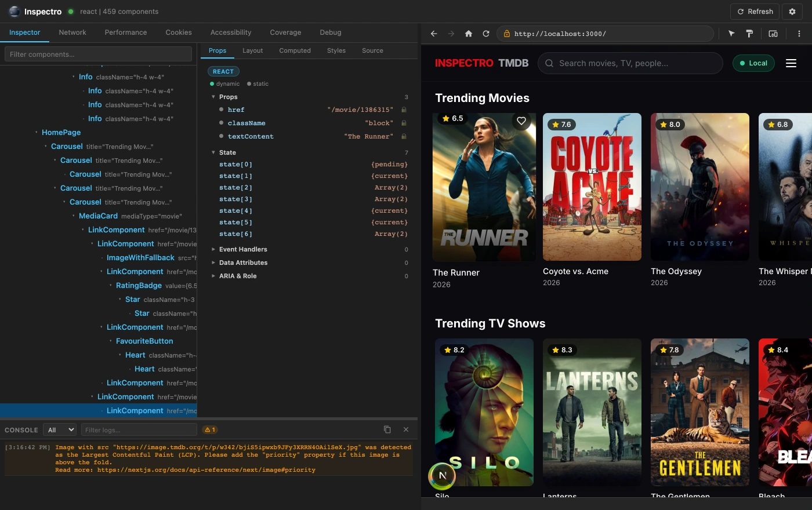Image resolution: width=812 pixels, height=510 pixels.
Task: Click the Next.js dev indicator badge
Action: 442,475
